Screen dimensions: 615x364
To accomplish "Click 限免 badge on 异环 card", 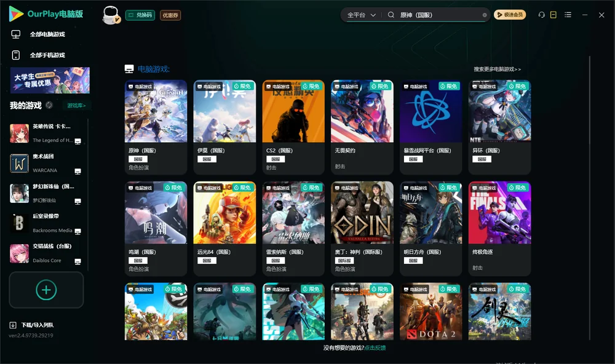I will [x=518, y=86].
